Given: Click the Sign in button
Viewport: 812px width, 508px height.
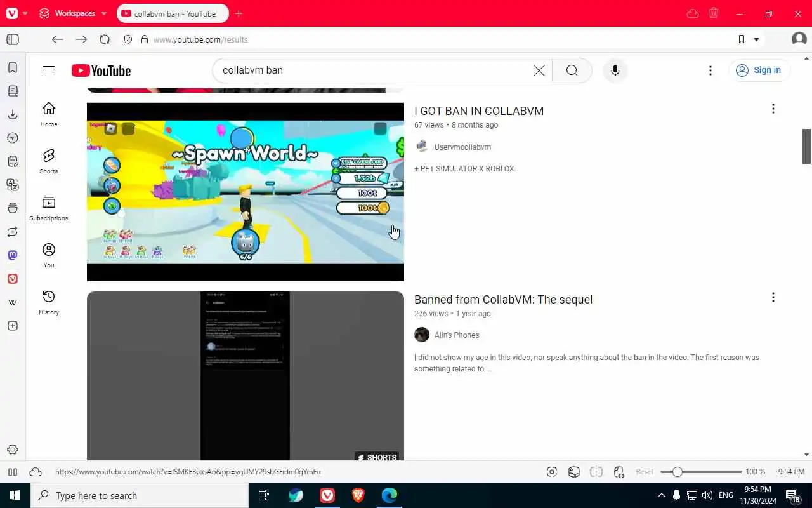Looking at the screenshot, I should coord(759,70).
